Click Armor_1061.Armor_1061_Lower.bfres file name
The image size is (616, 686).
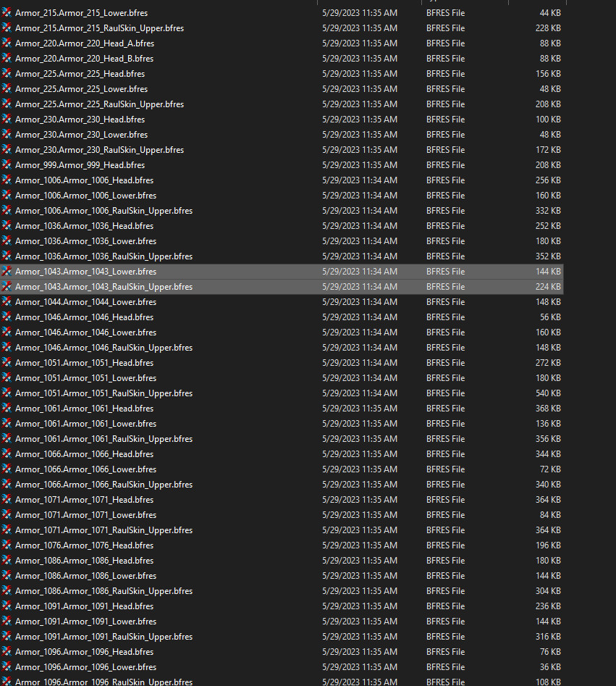(x=85, y=424)
